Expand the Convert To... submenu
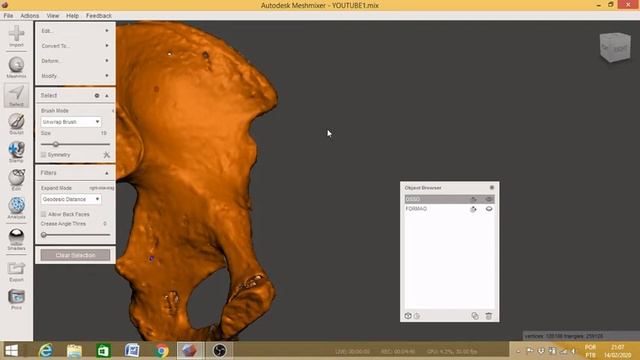Screen dimensions: 640x360 75,46
